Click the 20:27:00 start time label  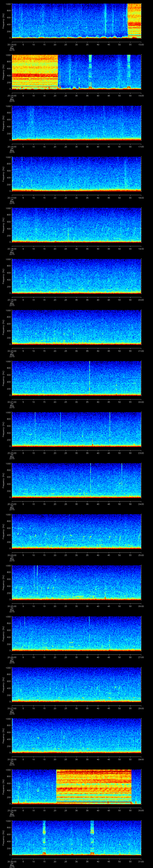click(12, 708)
